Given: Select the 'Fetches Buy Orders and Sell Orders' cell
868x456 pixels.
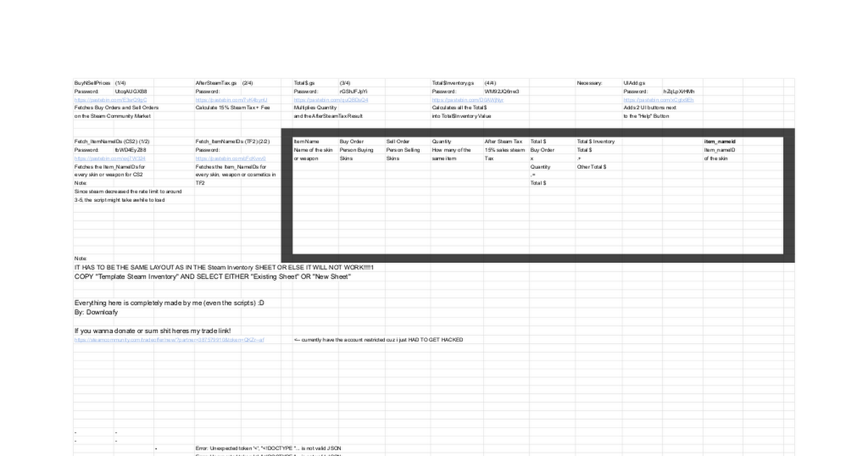Looking at the screenshot, I should click(116, 107).
